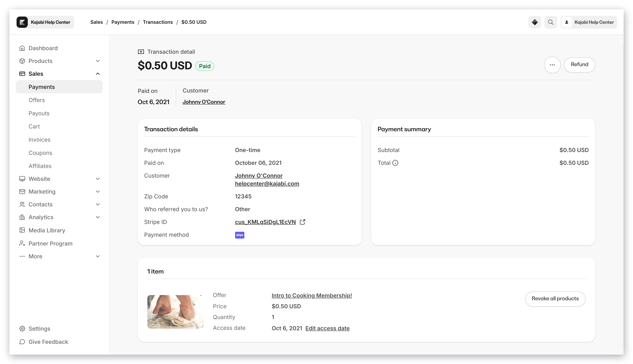The height and width of the screenshot is (364, 633).
Task: Click helpcenter@kajabi.com email link
Action: [267, 184]
